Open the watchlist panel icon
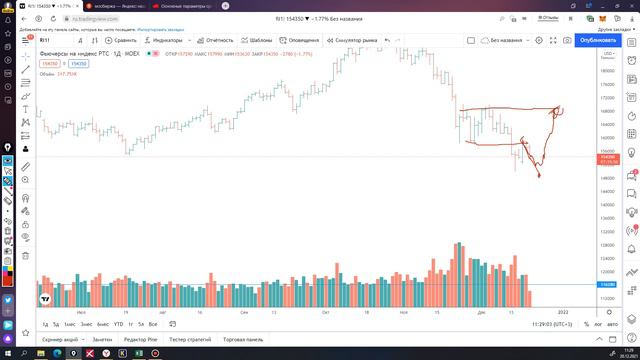The height and width of the screenshot is (360, 640). coord(631,43)
